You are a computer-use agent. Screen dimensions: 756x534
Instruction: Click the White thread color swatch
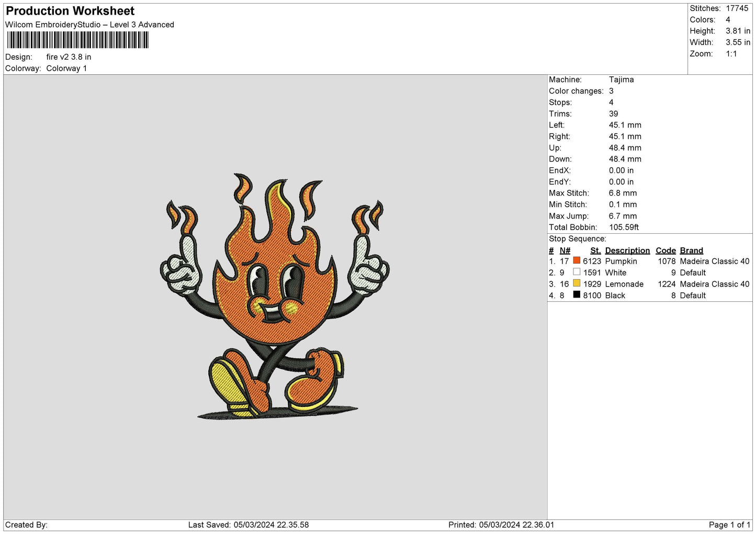tap(577, 272)
